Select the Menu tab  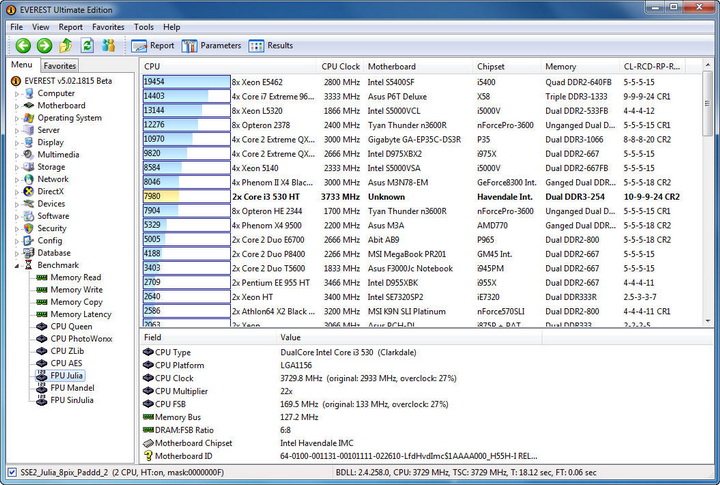(x=22, y=65)
